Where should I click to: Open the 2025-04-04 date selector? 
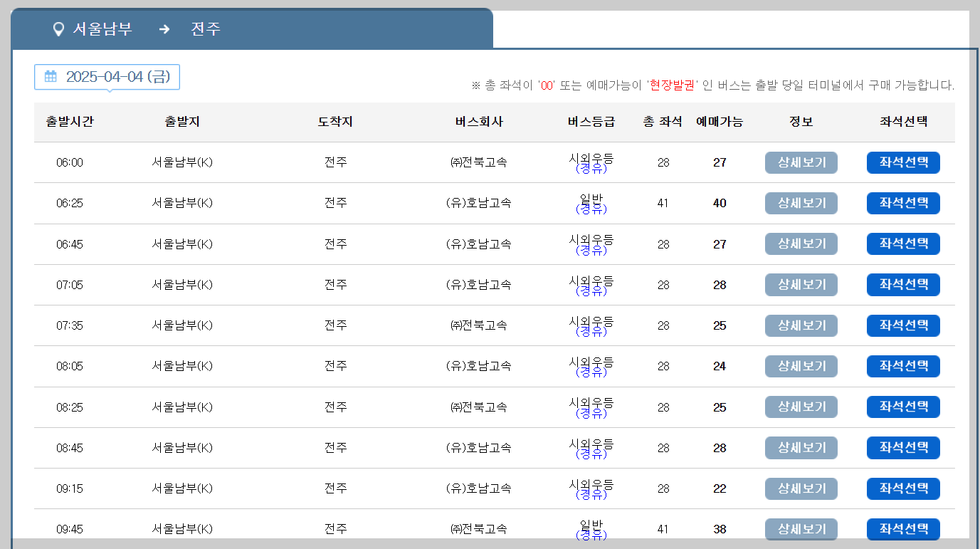(x=107, y=77)
